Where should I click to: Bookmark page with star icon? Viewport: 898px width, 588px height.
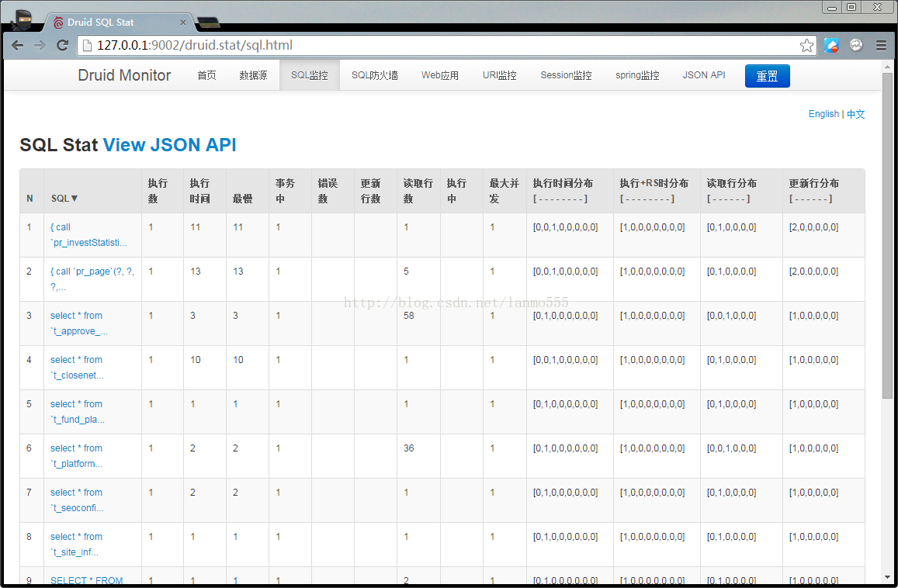(806, 45)
